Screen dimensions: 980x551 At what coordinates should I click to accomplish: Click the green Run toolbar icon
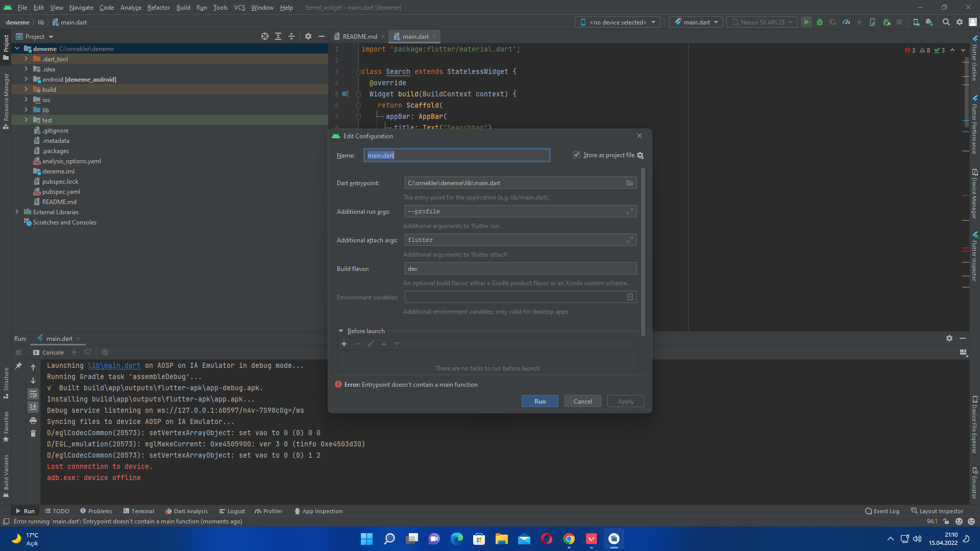tap(806, 22)
